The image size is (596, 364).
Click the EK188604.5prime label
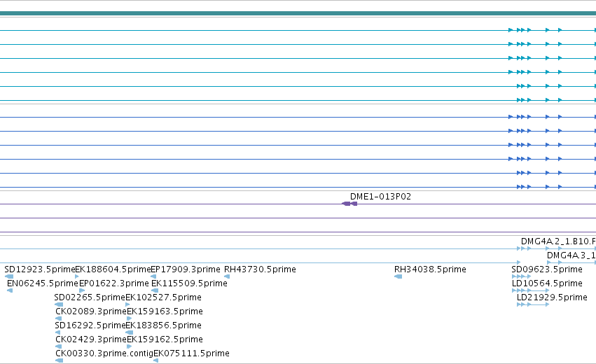[113, 269]
